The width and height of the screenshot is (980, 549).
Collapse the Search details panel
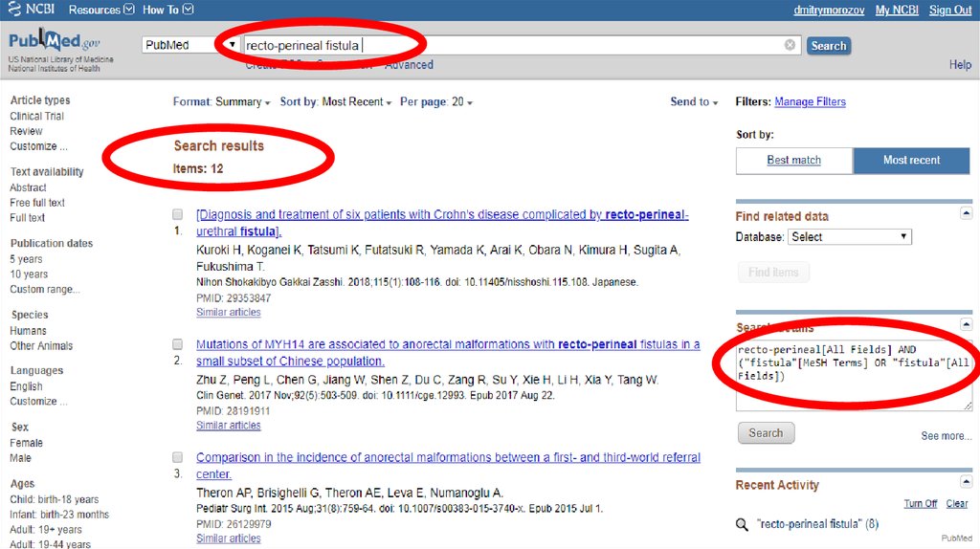(966, 324)
